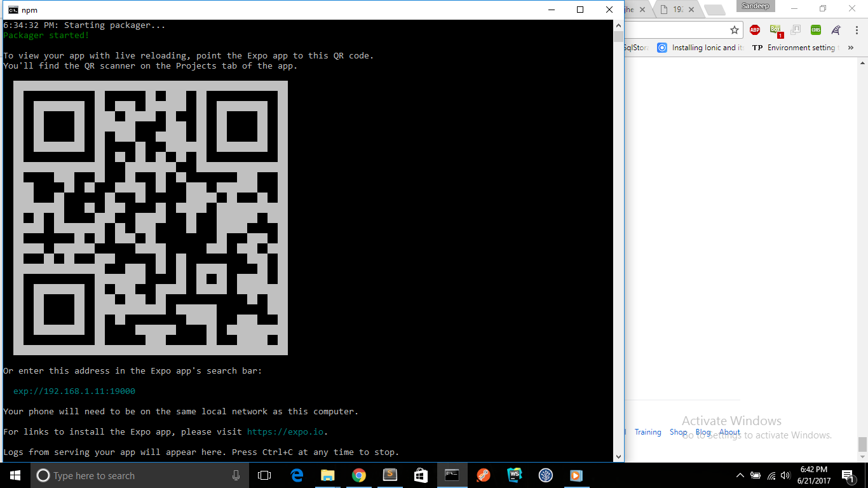This screenshot has width=868, height=488.
Task: Open Chrome's three-dot menu
Action: (x=855, y=30)
